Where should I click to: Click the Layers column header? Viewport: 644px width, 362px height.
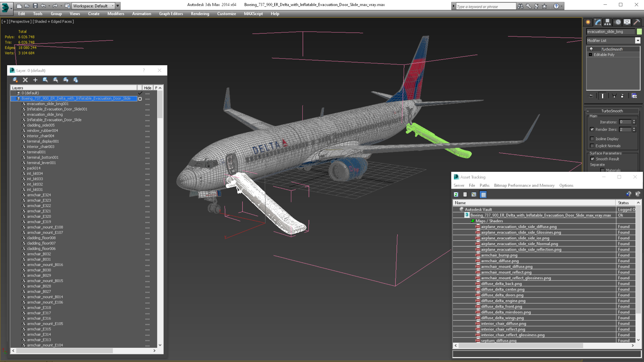click(x=74, y=88)
